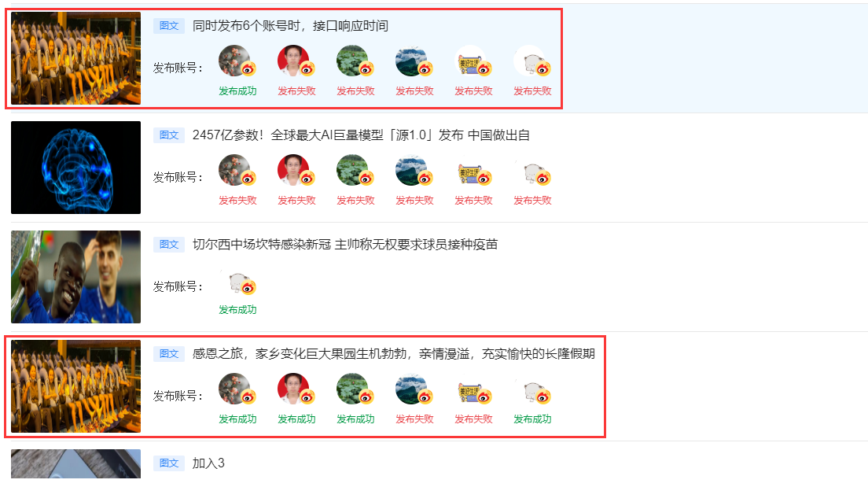868x487 pixels.
Task: Select the lotus leaf avatar in AI model post
Action: pyautogui.click(x=352, y=169)
